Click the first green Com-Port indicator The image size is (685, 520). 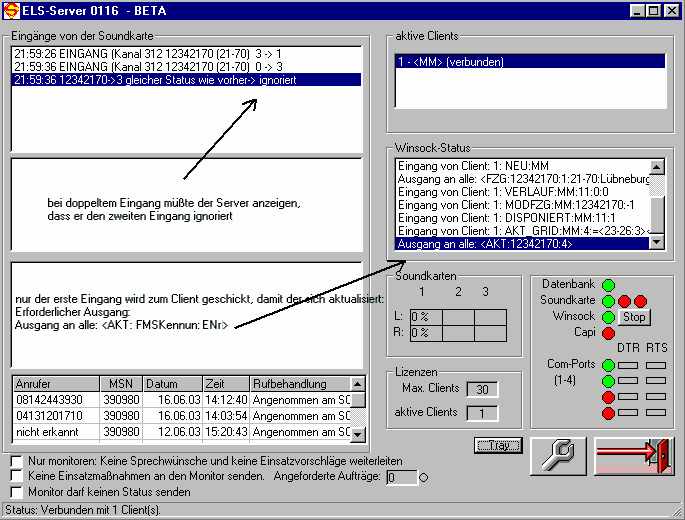point(608,365)
